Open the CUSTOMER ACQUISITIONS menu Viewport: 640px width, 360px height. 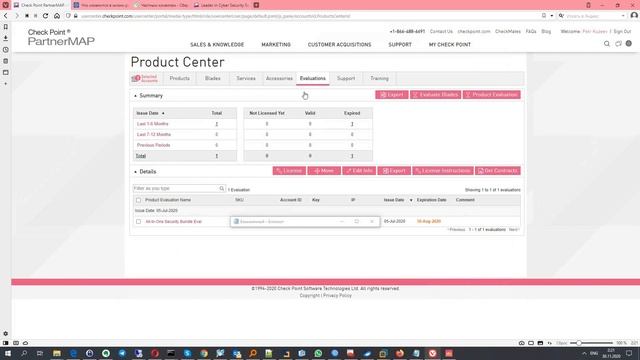tap(340, 44)
